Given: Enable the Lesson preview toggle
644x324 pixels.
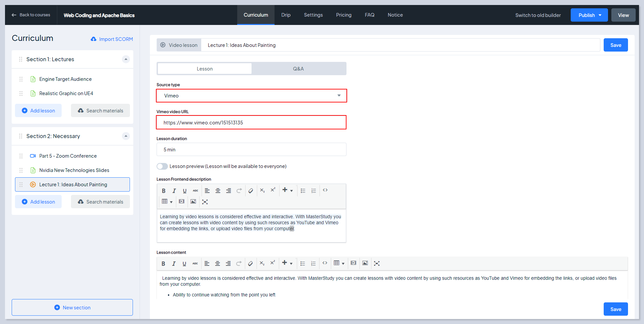Looking at the screenshot, I should (x=162, y=166).
